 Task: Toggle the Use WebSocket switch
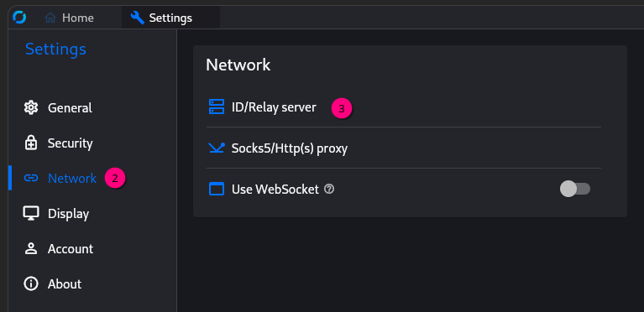click(575, 189)
